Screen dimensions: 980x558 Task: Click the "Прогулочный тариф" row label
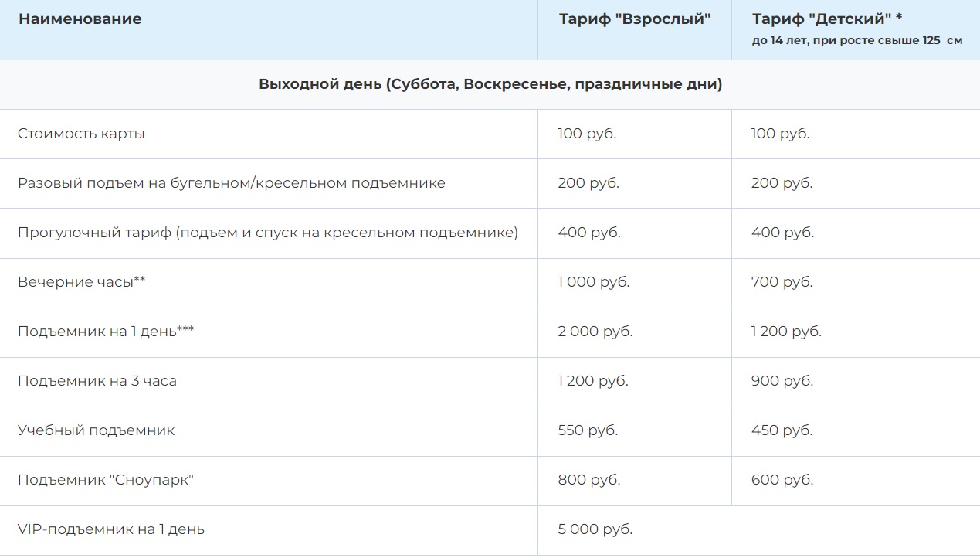tap(267, 233)
